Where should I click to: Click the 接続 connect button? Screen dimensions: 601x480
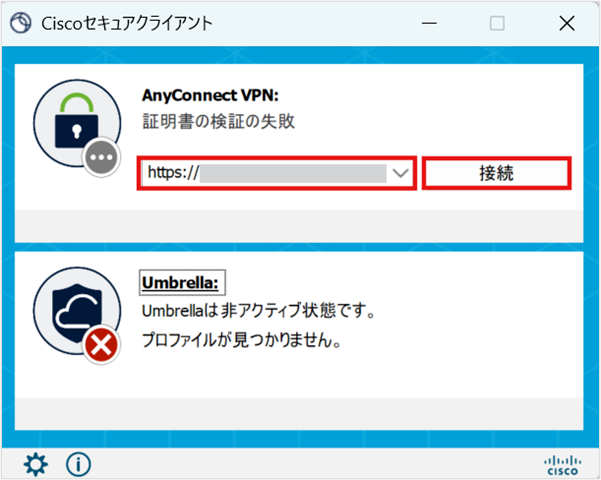[496, 173]
